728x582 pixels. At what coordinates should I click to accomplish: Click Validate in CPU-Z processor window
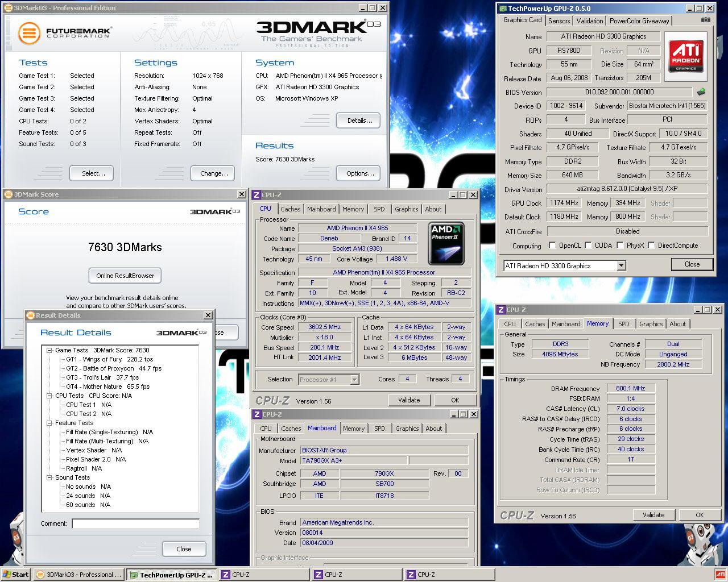point(409,400)
